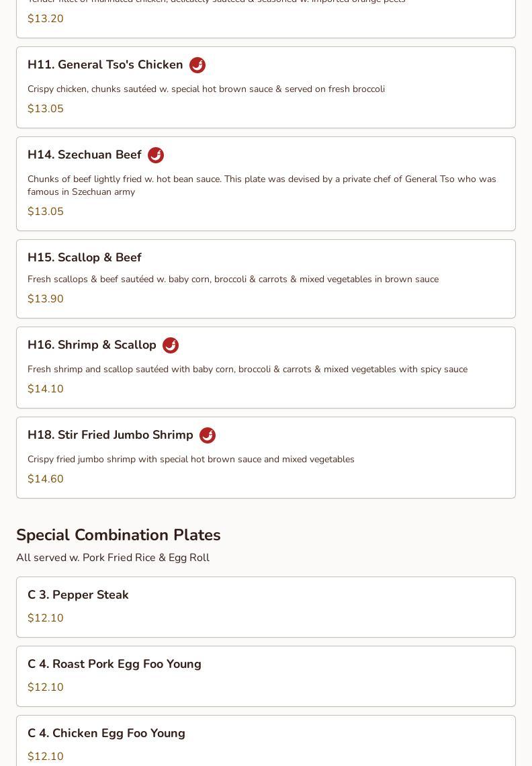Select H14. Szechuan Beef menu item

(x=266, y=183)
